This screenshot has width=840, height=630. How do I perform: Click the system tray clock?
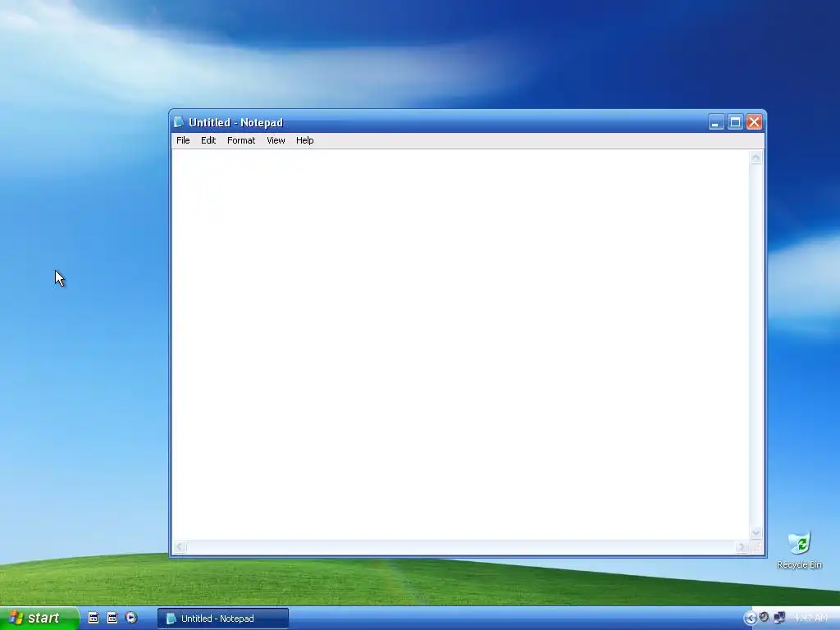click(810, 619)
